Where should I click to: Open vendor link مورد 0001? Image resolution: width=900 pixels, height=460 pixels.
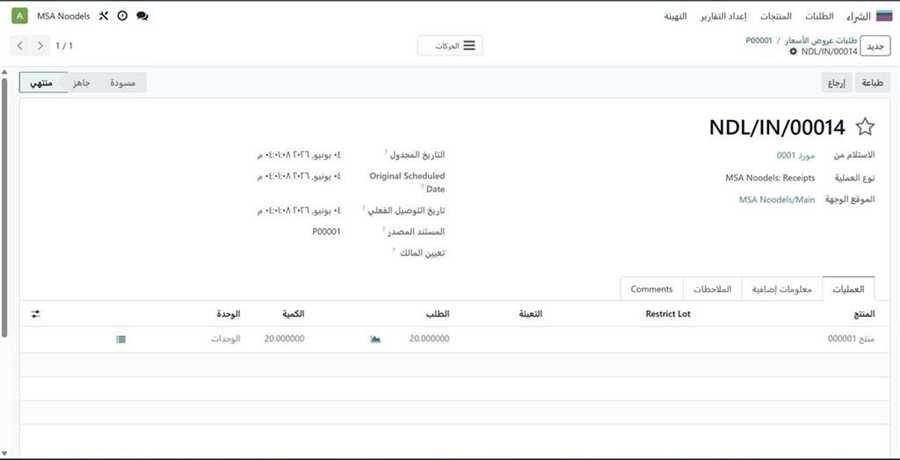[796, 155]
